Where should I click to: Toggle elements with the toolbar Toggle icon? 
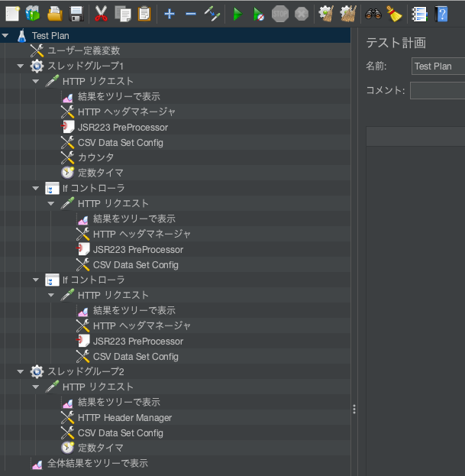(x=212, y=14)
